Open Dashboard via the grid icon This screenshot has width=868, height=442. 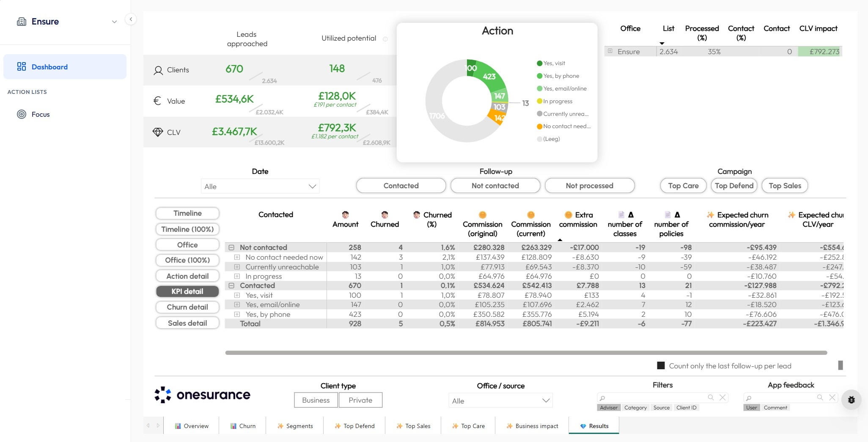tap(21, 66)
